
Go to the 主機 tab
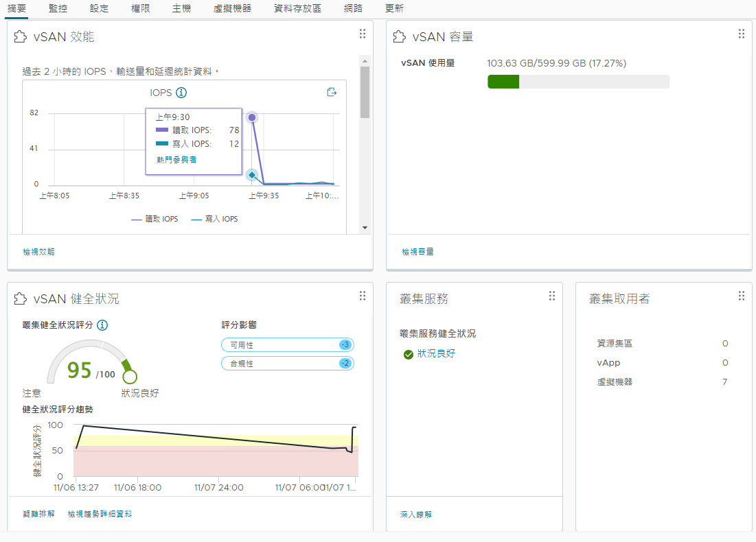[x=182, y=9]
